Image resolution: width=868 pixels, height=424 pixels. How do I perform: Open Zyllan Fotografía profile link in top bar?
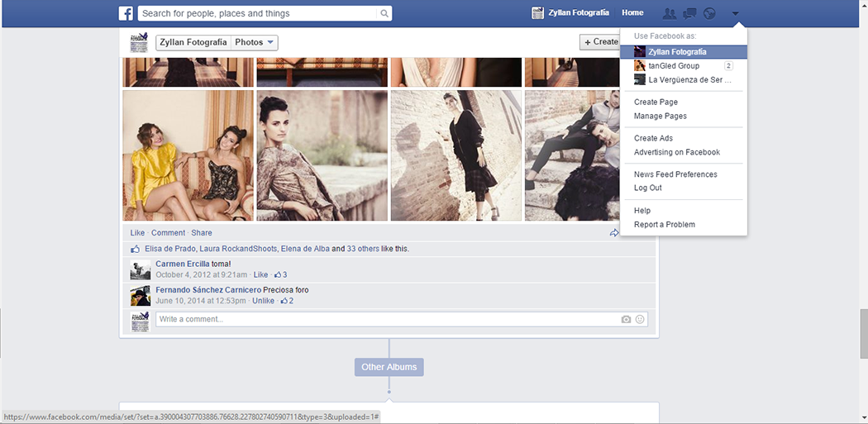pyautogui.click(x=578, y=12)
